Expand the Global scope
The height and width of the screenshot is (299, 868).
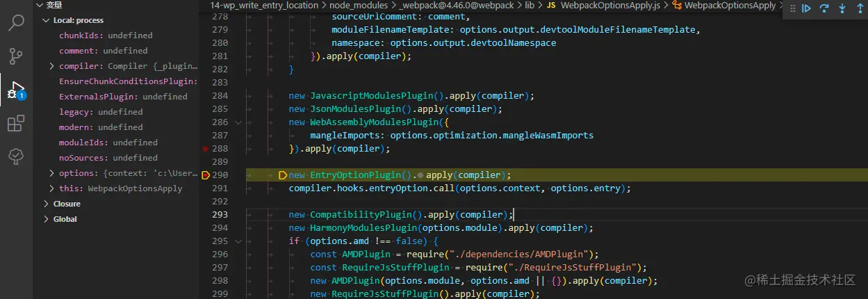(x=47, y=219)
